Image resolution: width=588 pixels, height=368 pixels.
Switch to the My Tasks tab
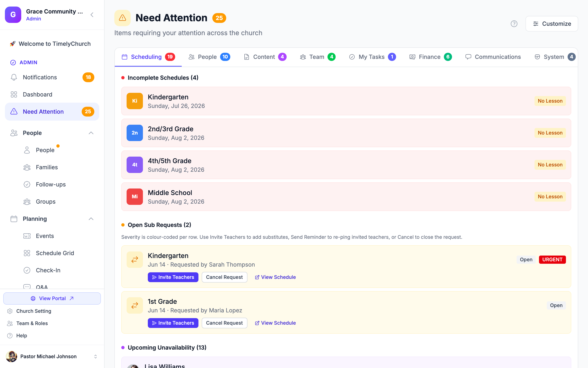coord(372,57)
